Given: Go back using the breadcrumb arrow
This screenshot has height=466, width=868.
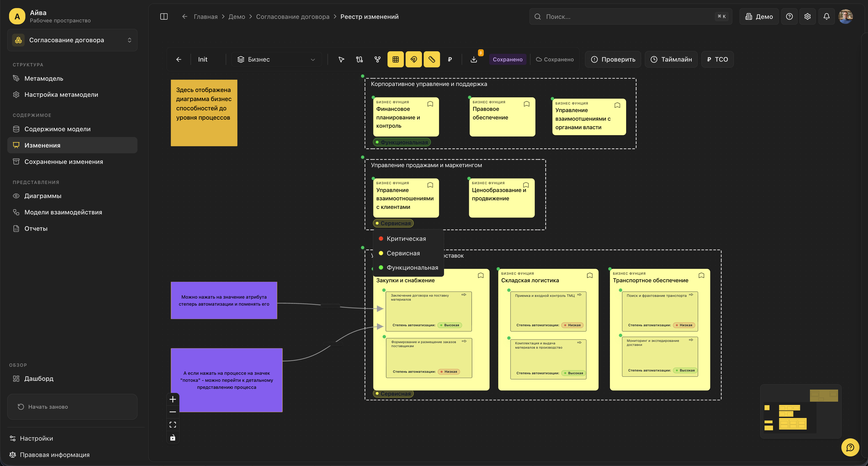Looking at the screenshot, I should click(185, 17).
